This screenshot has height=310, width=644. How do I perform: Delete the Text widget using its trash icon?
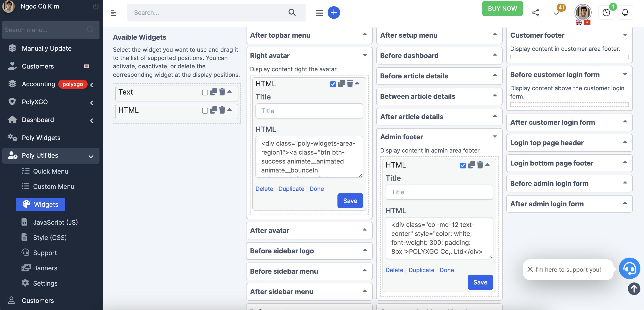click(x=222, y=93)
